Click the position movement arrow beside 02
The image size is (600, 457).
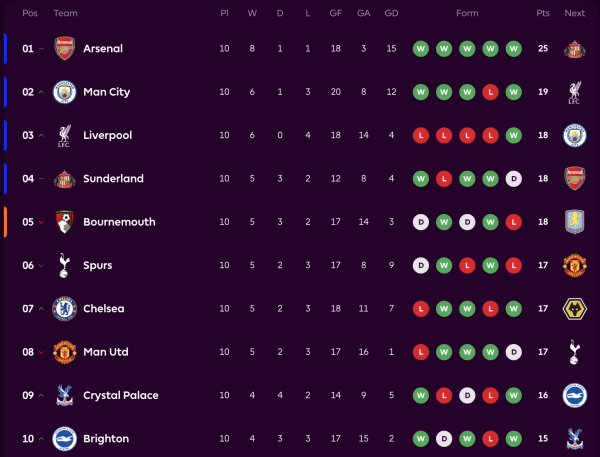(x=41, y=92)
